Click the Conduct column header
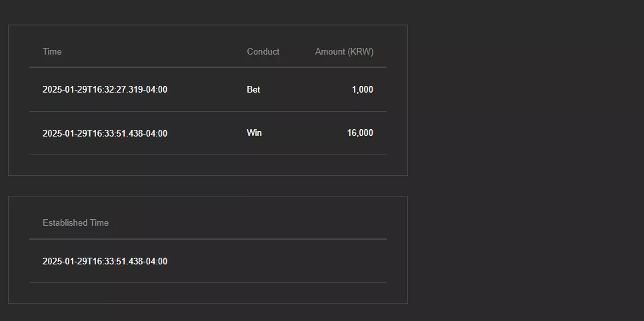The image size is (644, 321). (263, 52)
